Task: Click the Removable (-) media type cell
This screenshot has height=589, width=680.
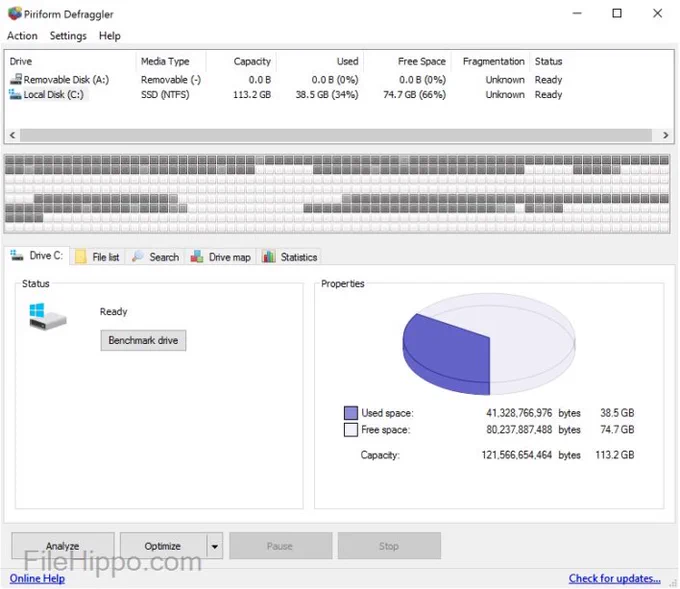Action: tap(171, 79)
